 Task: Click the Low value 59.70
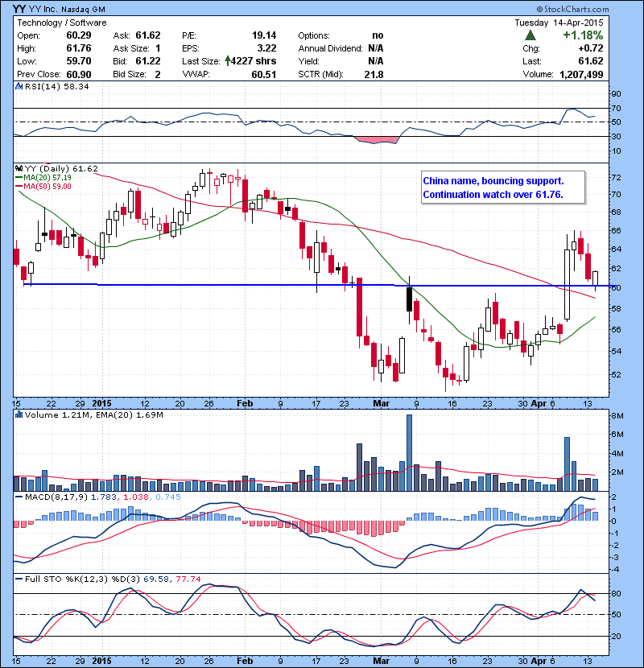pos(79,61)
